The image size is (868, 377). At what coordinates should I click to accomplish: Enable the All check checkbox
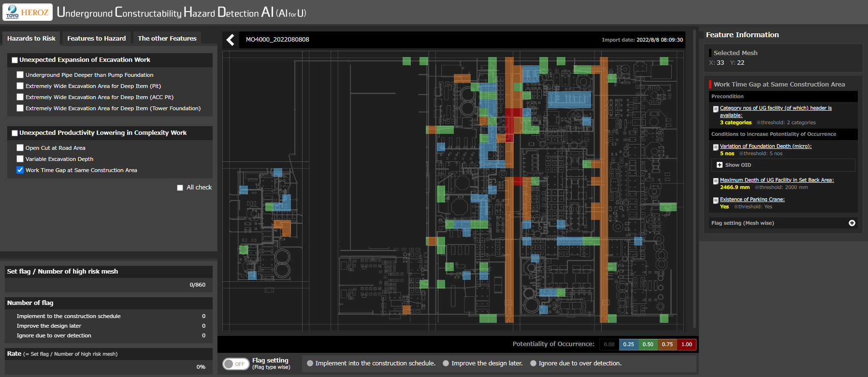tap(180, 188)
